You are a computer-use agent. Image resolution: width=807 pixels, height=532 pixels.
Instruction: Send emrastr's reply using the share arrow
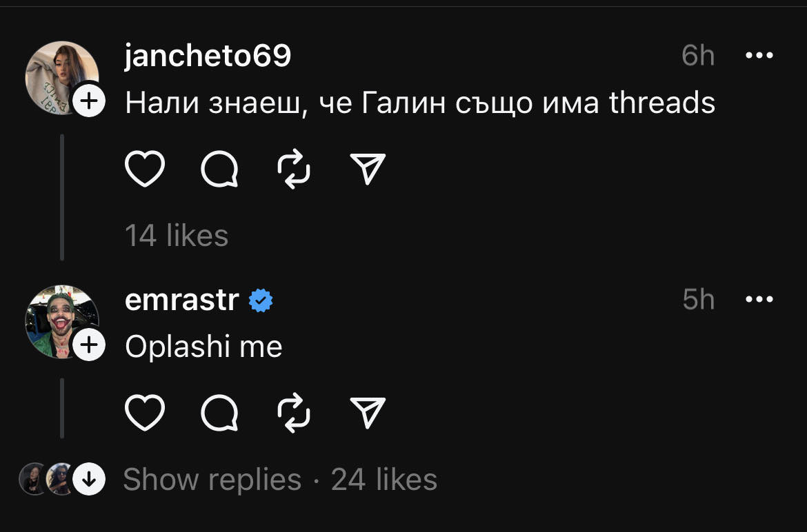pyautogui.click(x=367, y=412)
